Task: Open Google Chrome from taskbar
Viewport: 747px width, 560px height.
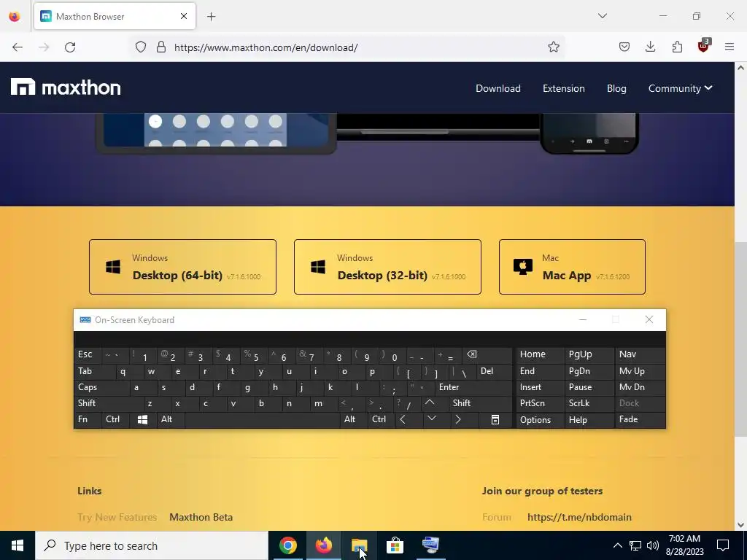Action: (x=287, y=545)
